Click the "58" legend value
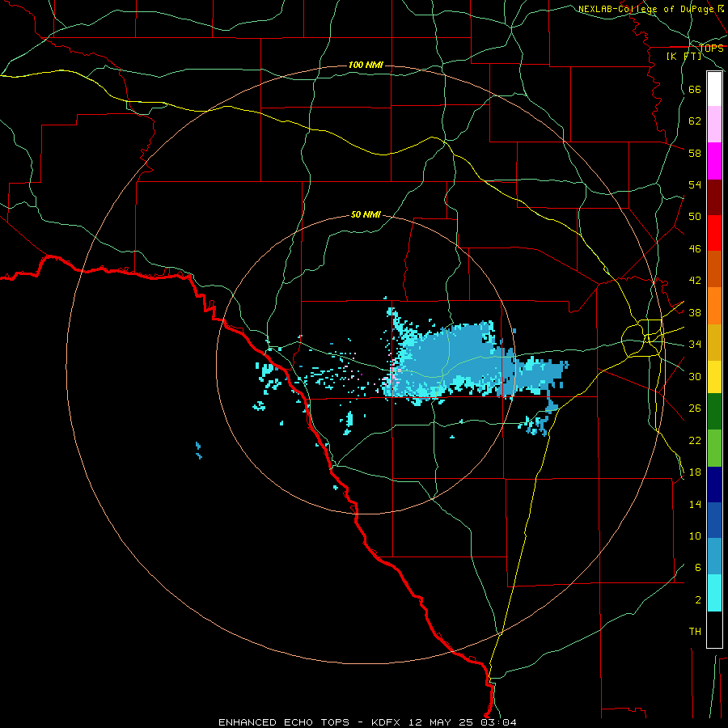Viewport: 728px width, 728px height. coord(695,153)
